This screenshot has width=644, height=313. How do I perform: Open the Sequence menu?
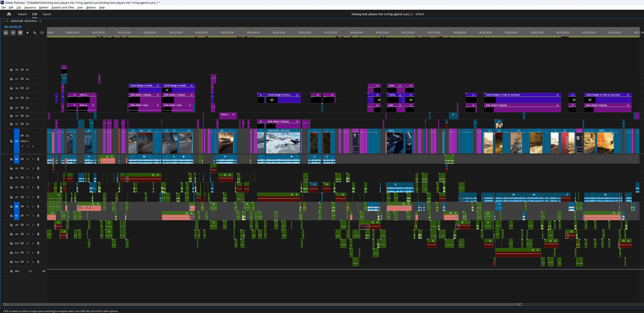click(30, 8)
